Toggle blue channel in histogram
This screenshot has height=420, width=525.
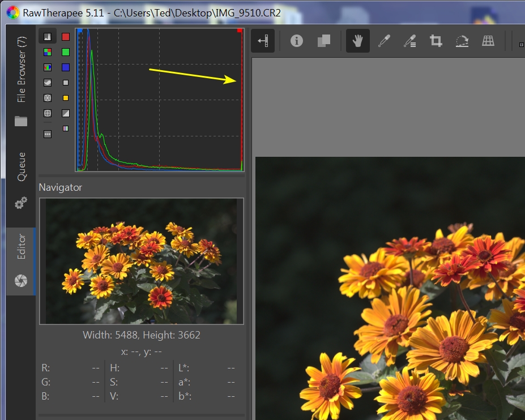coord(66,67)
